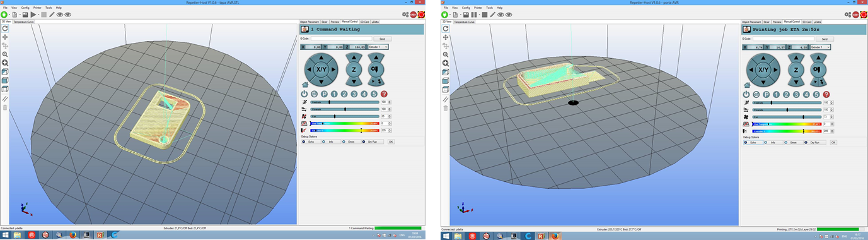Click the power icon in porta AVR manual control
The image size is (868, 240).
[746, 94]
